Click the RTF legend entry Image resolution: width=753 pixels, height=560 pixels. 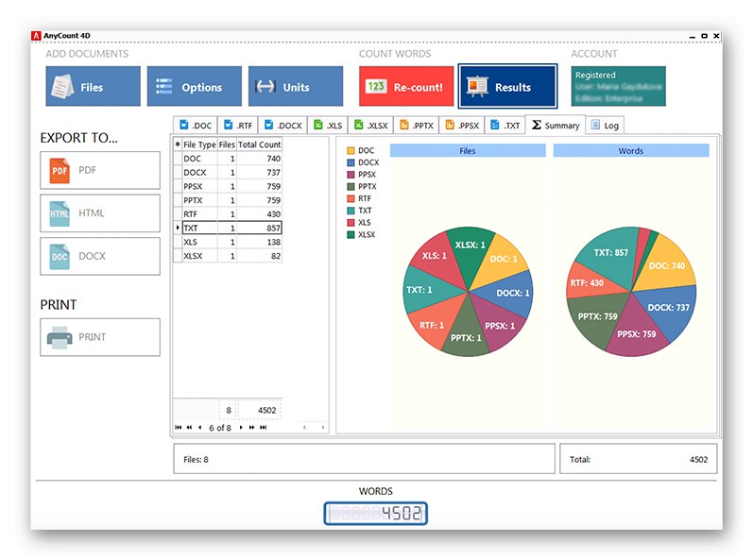coord(359,198)
